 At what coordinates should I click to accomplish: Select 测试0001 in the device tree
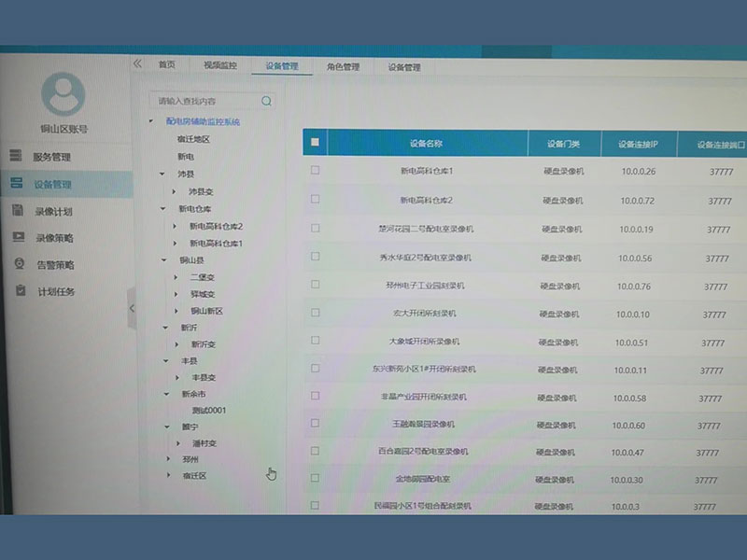208,410
